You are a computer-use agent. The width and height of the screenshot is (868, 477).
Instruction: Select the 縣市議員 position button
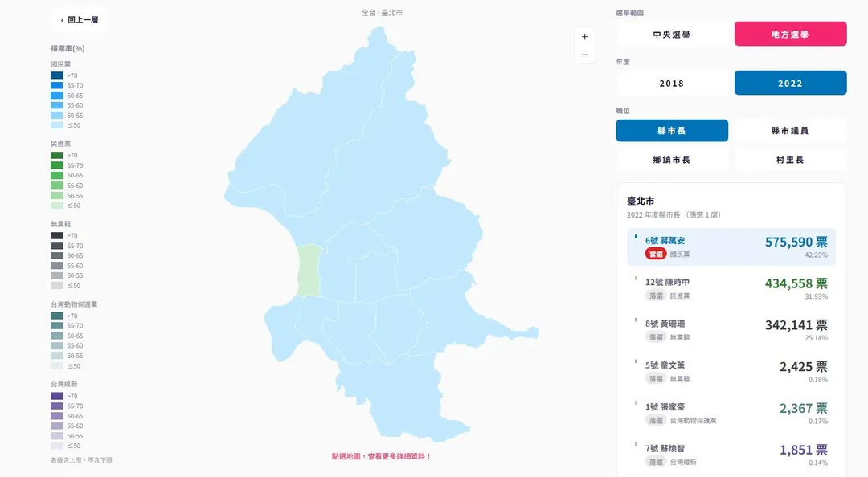click(x=791, y=131)
